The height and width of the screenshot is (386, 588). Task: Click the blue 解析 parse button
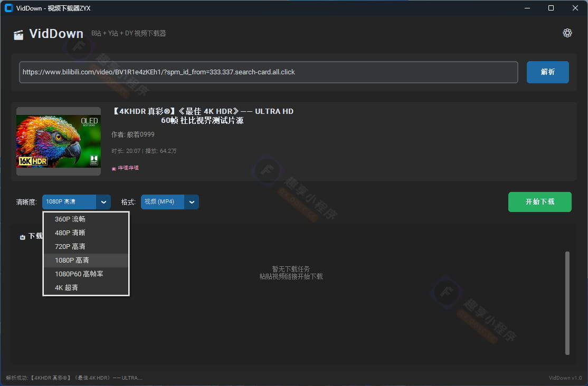click(547, 72)
